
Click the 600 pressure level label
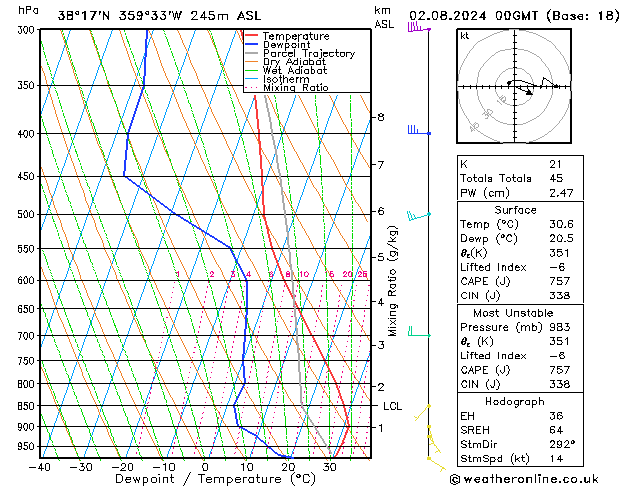pos(28,281)
